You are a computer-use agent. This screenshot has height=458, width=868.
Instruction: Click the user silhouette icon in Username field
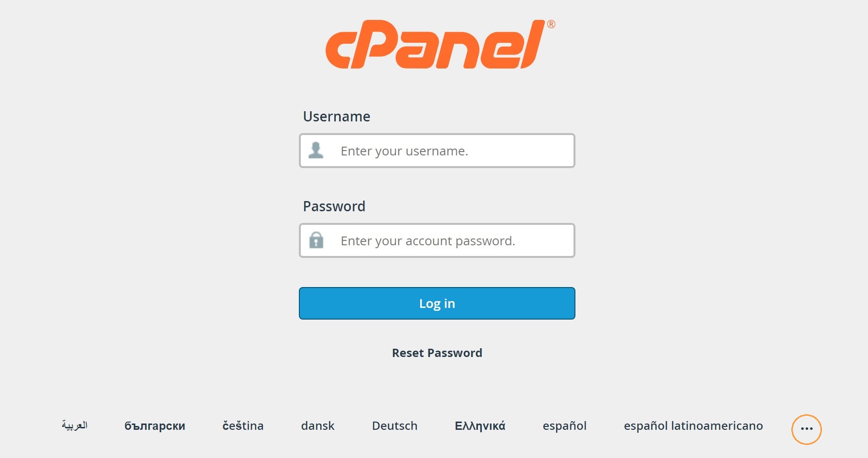tap(316, 150)
